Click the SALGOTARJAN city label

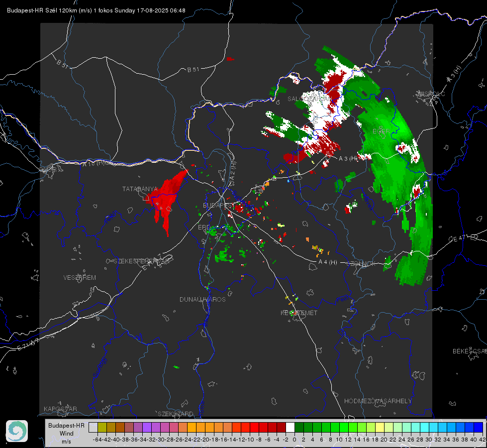[309, 99]
